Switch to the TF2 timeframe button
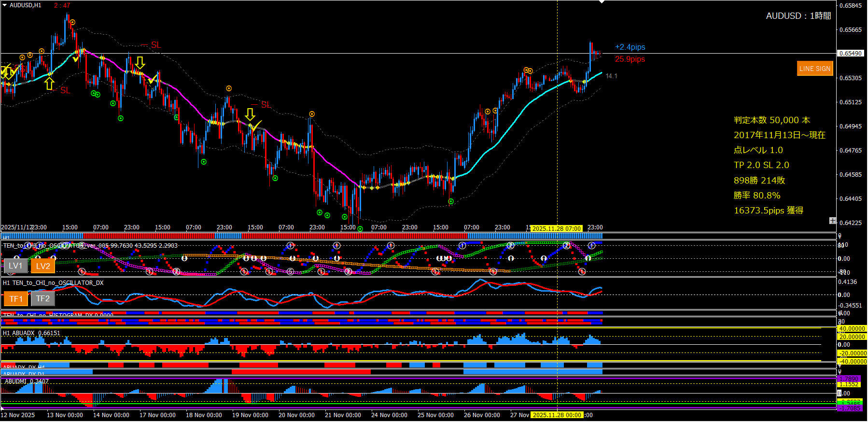Screen dimensions: 868x422 click(43, 299)
